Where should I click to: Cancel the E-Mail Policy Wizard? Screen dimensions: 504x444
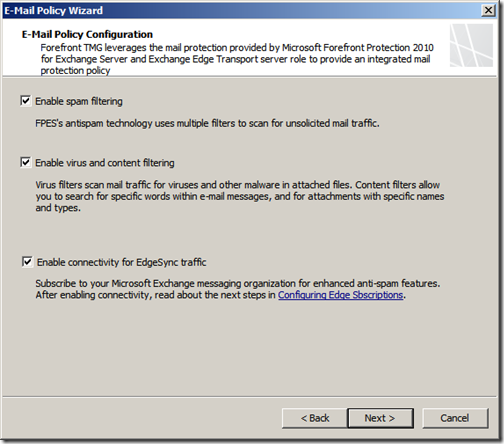(455, 418)
